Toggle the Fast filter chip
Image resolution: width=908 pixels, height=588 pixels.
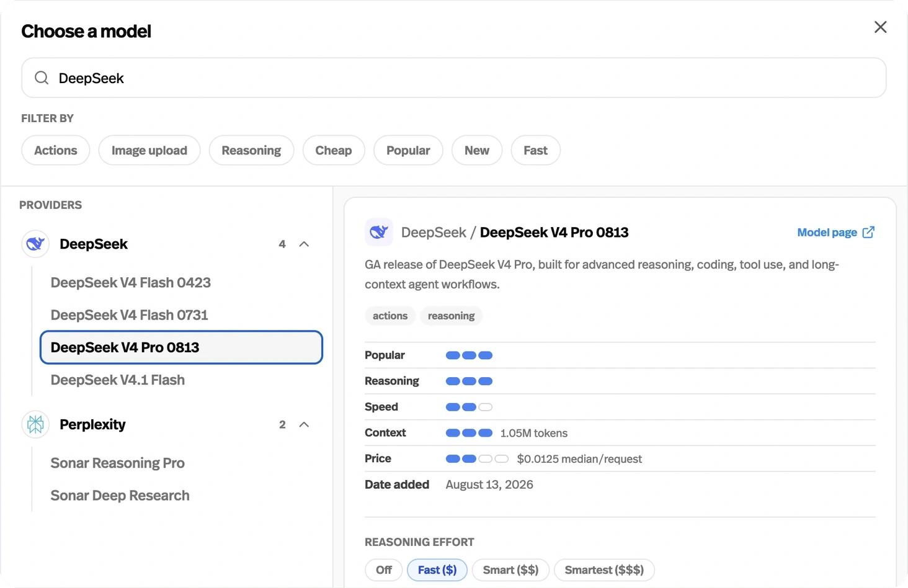536,150
